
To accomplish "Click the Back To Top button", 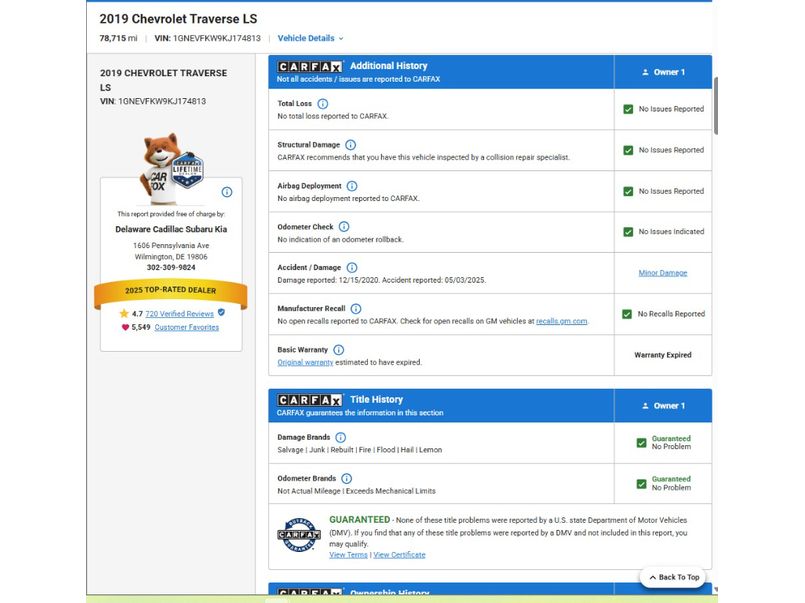I will coord(674,577).
